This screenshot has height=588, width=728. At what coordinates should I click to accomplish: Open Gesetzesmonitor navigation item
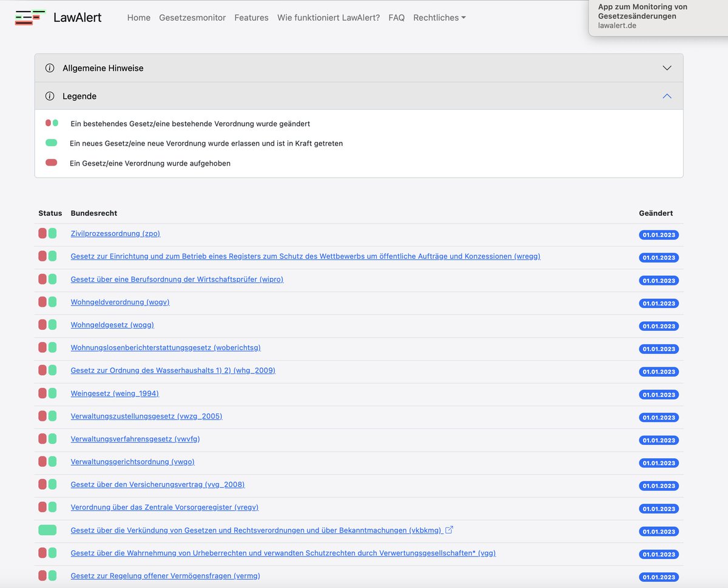click(192, 18)
